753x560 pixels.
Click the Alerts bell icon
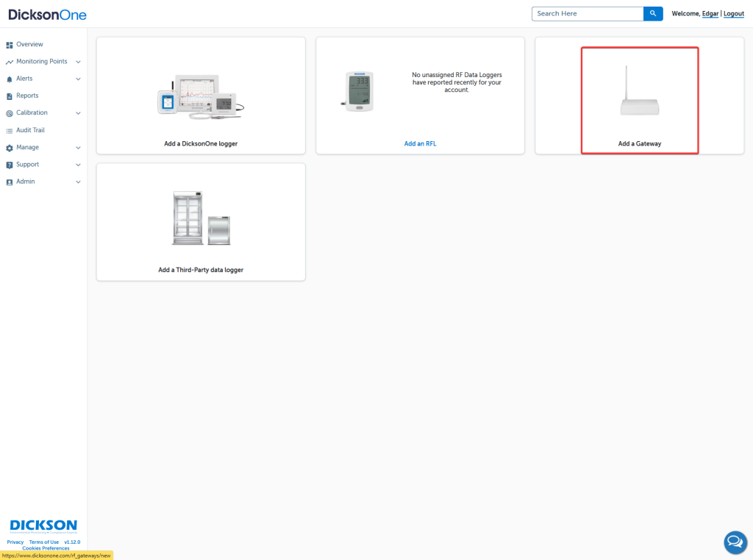tap(10, 79)
